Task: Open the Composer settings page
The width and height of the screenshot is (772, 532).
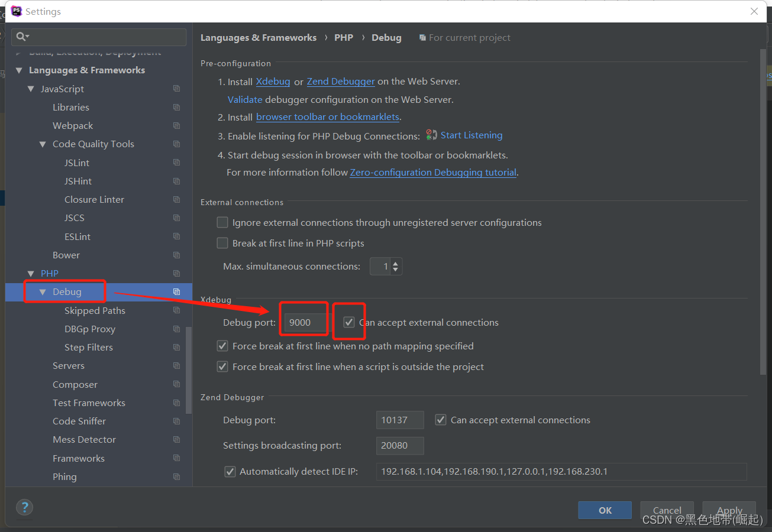Action: click(75, 384)
